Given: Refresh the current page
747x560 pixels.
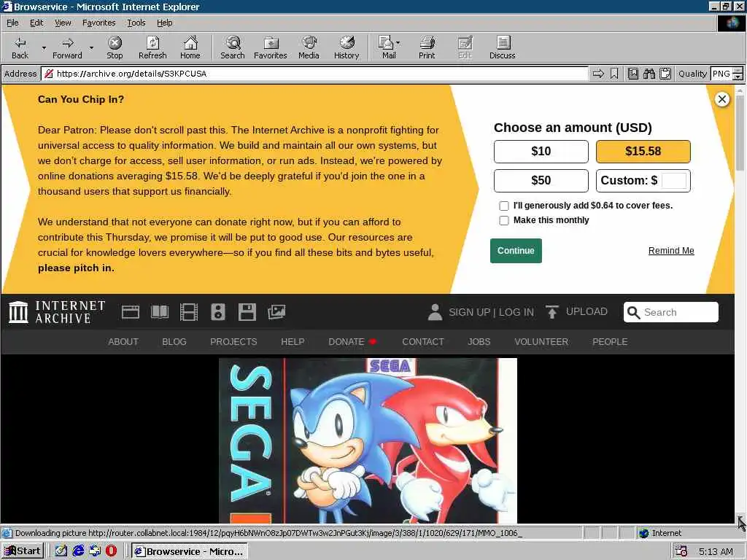Looking at the screenshot, I should click(152, 47).
